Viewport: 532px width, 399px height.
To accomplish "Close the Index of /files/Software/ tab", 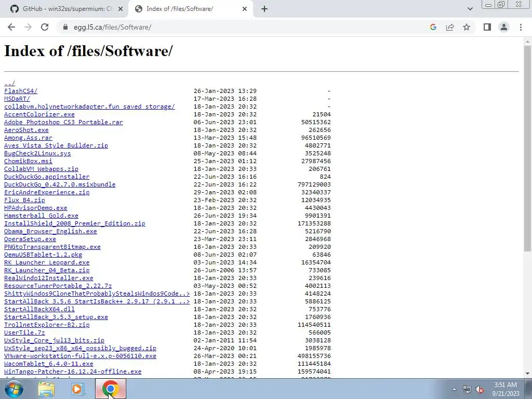I will (245, 9).
